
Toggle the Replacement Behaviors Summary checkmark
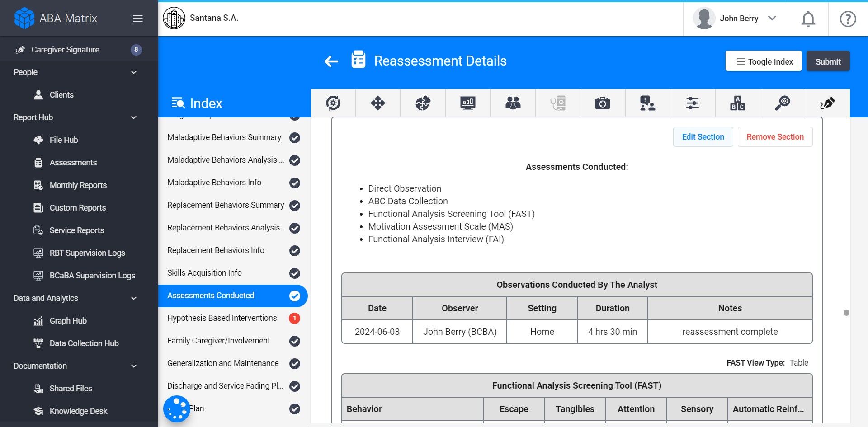(295, 206)
